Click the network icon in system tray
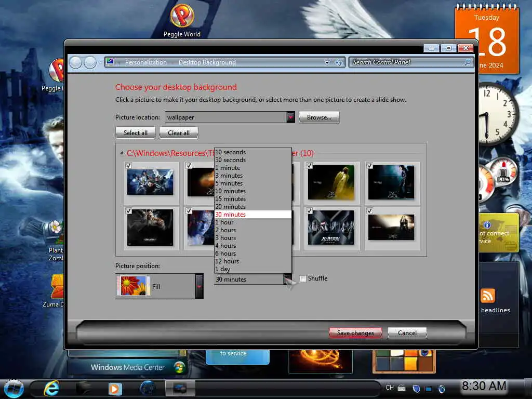The height and width of the screenshot is (399, 532). point(429,389)
